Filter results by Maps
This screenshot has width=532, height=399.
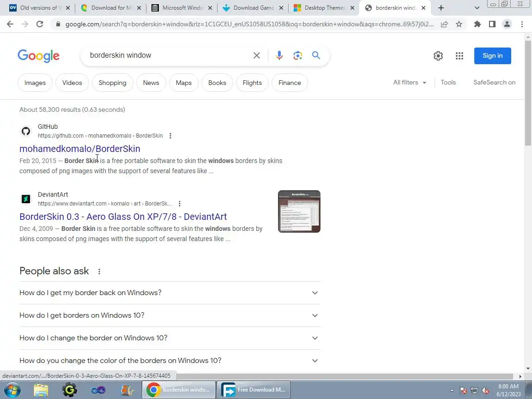tap(183, 83)
